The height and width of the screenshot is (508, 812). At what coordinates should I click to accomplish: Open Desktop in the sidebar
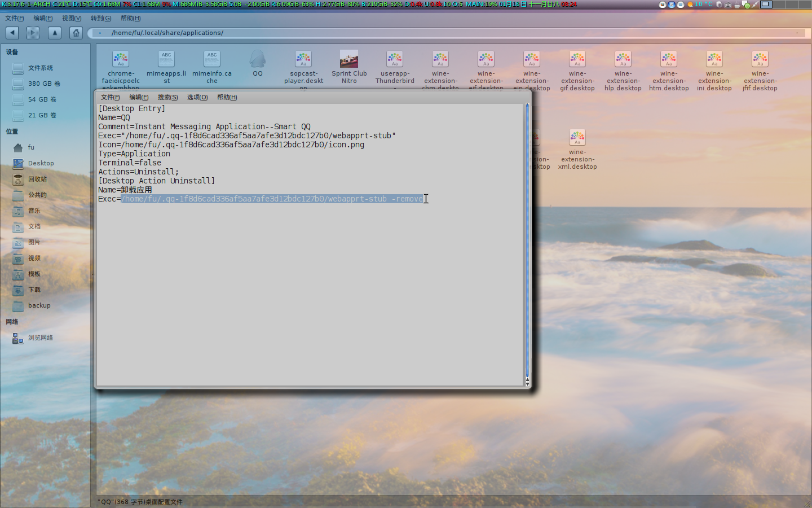45,163
